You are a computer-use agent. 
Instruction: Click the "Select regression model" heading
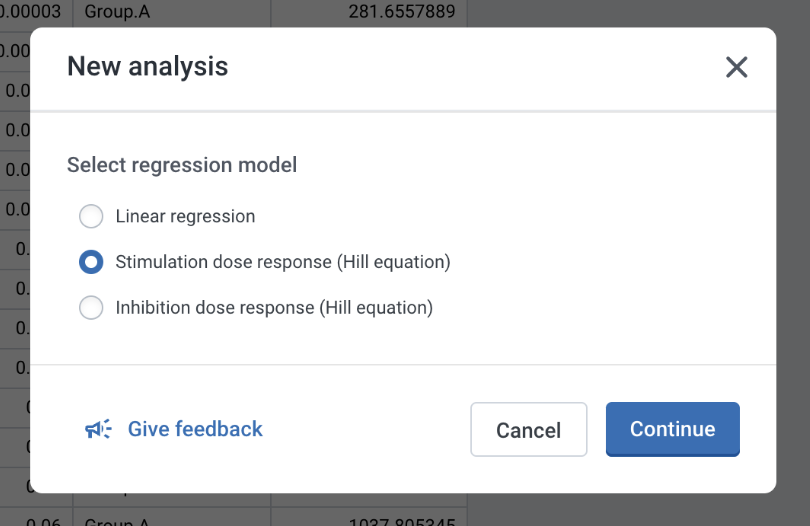[x=182, y=165]
